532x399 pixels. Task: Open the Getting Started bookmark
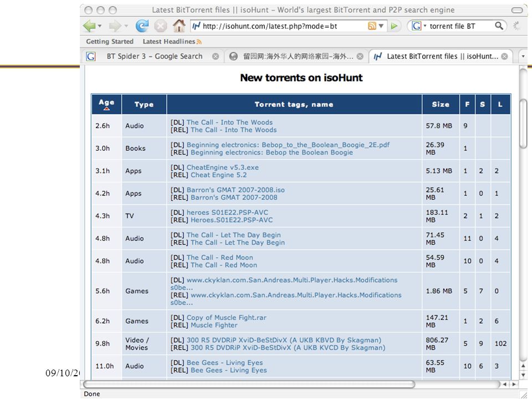pos(110,42)
